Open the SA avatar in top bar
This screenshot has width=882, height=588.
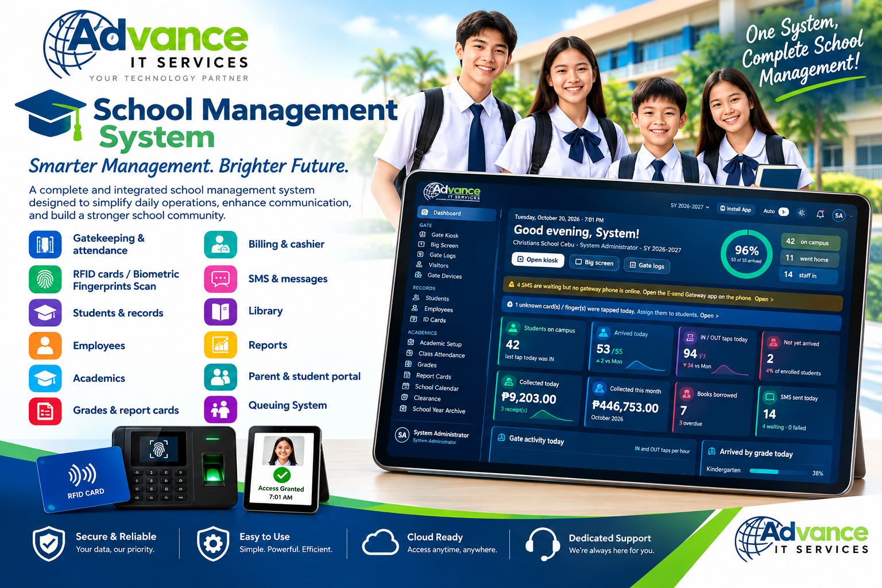839,215
